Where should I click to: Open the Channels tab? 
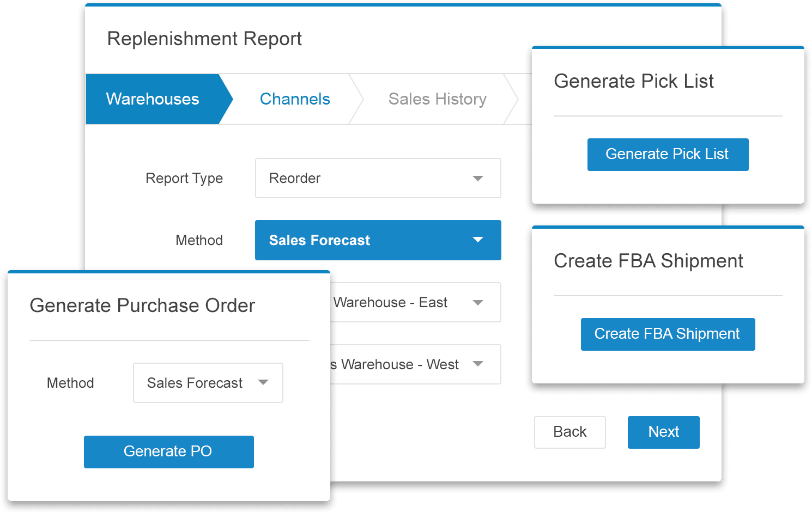(x=295, y=99)
